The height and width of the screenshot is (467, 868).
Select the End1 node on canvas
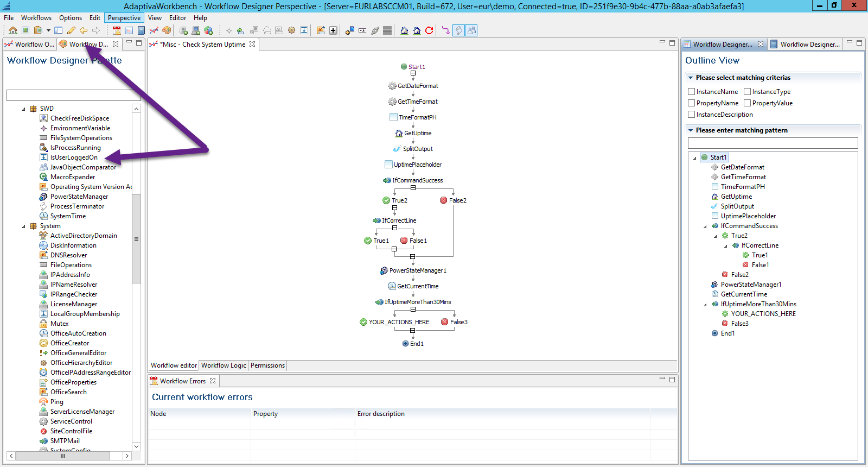(x=413, y=344)
